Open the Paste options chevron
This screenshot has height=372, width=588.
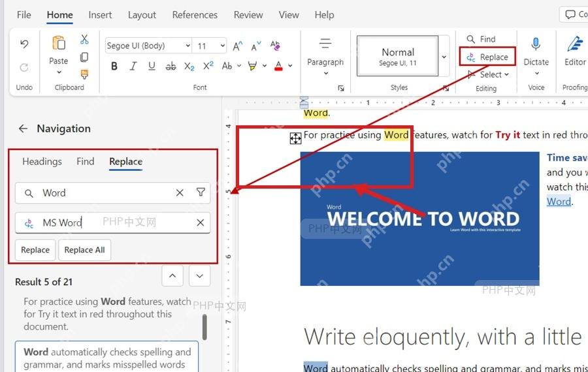click(59, 72)
